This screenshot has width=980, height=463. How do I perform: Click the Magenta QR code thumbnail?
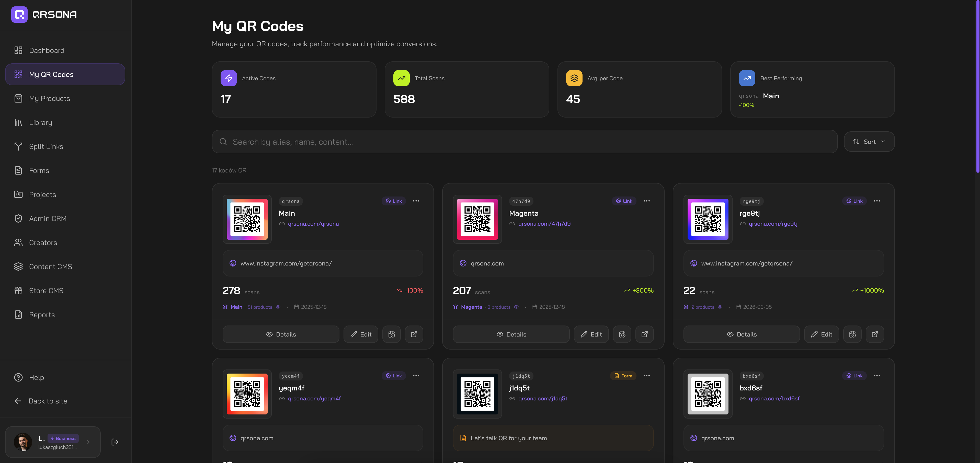click(x=477, y=219)
